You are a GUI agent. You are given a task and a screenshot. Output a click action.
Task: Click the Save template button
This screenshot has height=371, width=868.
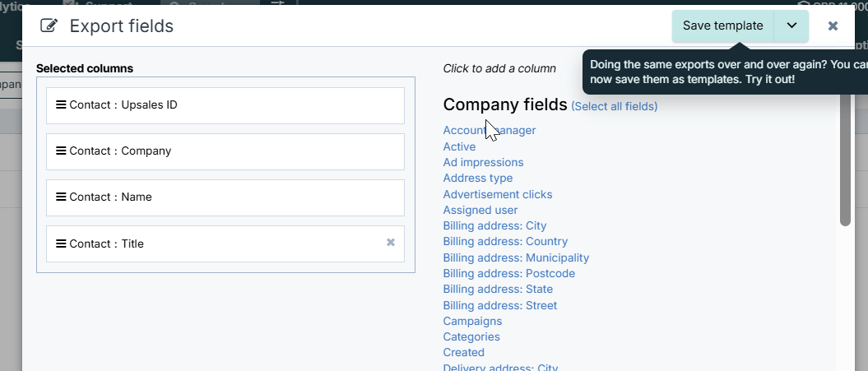(x=722, y=26)
